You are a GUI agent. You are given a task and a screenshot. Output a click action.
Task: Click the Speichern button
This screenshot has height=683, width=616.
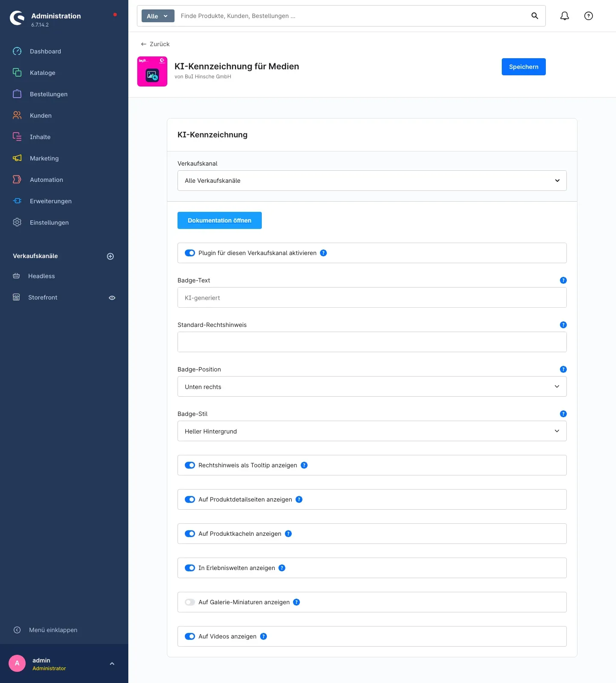click(524, 67)
